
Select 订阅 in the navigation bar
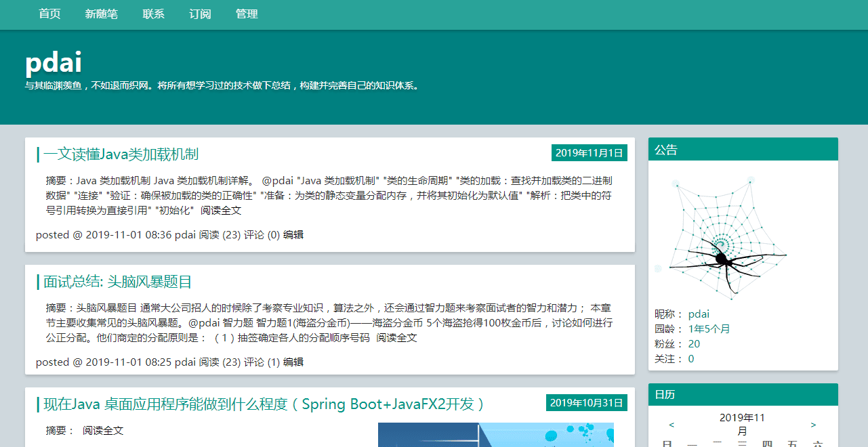tap(200, 14)
